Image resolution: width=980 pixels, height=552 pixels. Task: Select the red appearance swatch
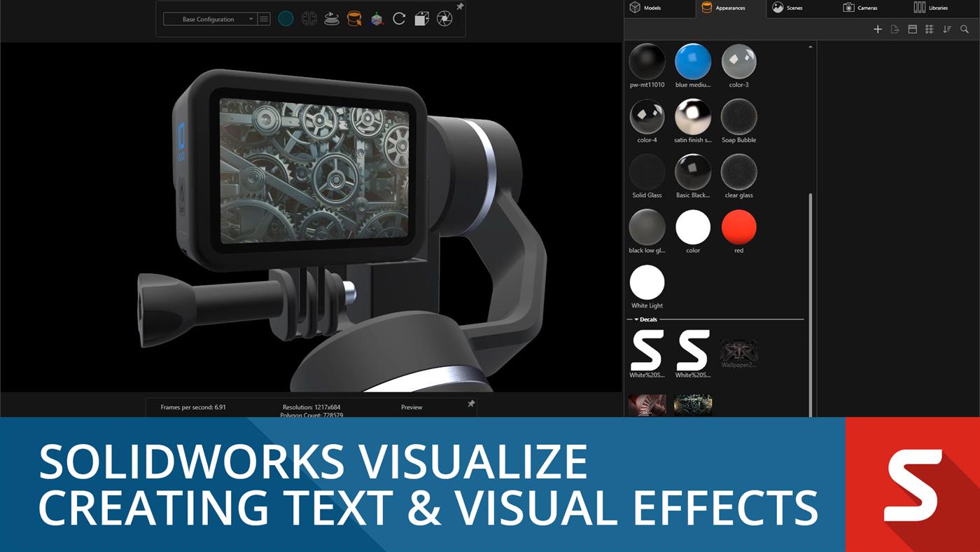[738, 226]
